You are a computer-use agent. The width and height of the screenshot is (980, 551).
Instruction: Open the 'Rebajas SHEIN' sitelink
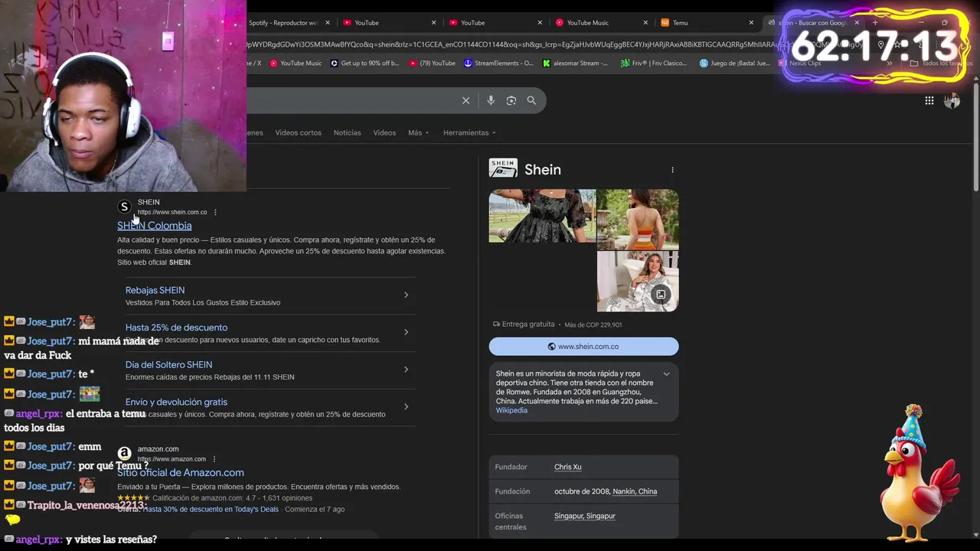pos(155,290)
